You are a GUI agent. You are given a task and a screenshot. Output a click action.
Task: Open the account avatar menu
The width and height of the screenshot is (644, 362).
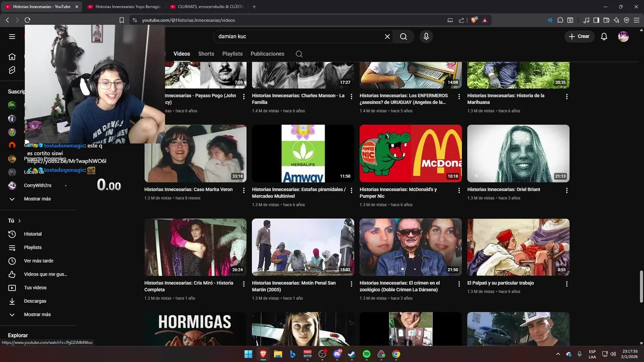623,36
